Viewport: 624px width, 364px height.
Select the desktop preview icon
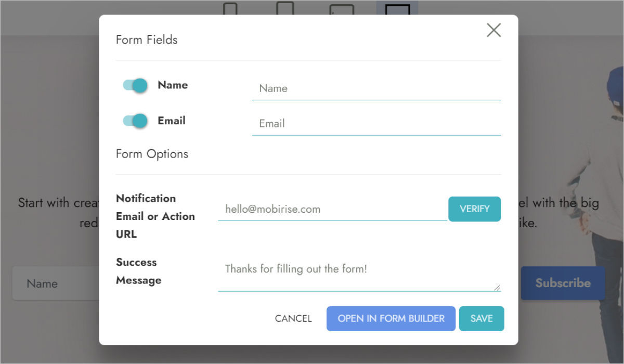(x=397, y=9)
